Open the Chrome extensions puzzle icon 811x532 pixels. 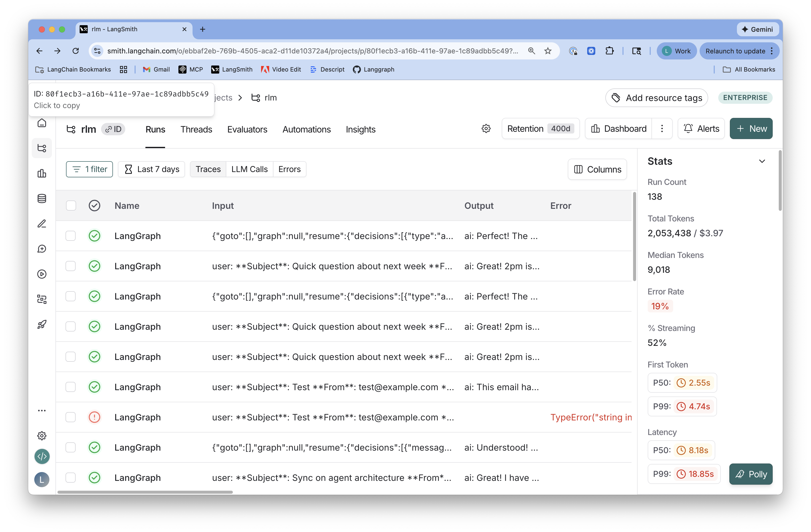pyautogui.click(x=609, y=51)
